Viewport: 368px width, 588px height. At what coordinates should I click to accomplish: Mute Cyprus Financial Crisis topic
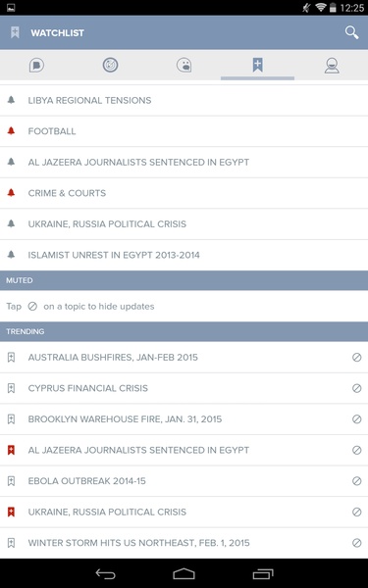(x=357, y=388)
